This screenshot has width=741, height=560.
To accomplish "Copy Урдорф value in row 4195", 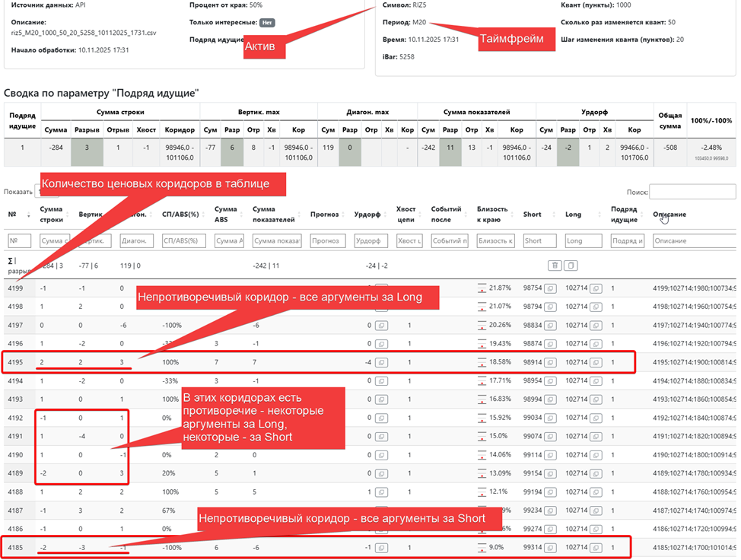I will click(381, 361).
